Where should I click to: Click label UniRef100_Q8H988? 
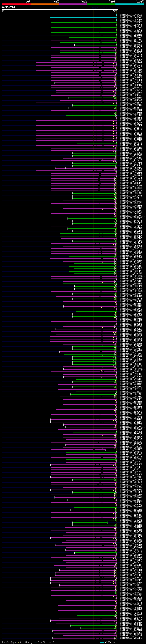(x=131, y=120)
